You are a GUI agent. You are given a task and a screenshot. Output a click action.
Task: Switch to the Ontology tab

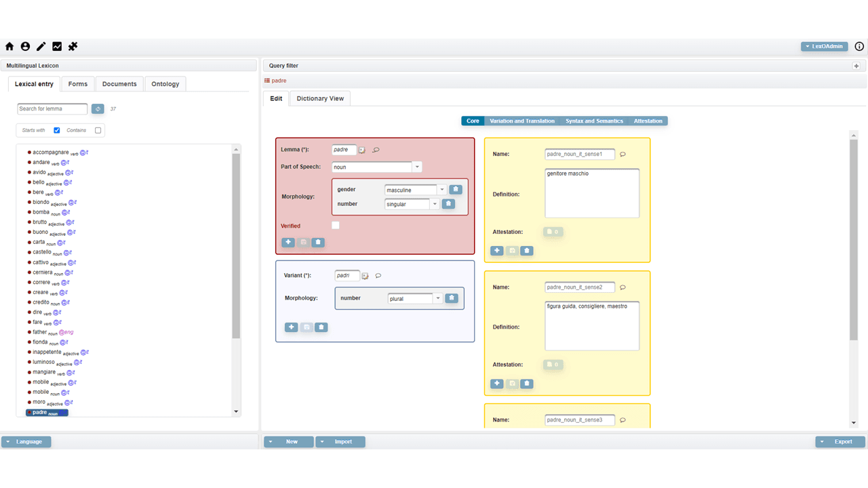coord(165,84)
